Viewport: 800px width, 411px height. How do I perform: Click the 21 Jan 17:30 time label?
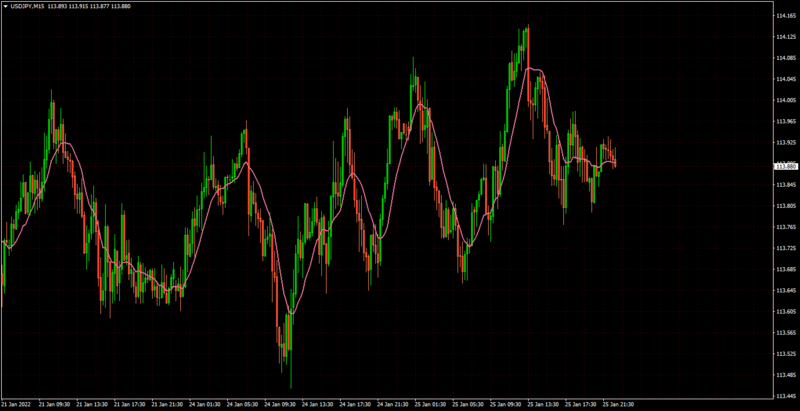point(129,403)
